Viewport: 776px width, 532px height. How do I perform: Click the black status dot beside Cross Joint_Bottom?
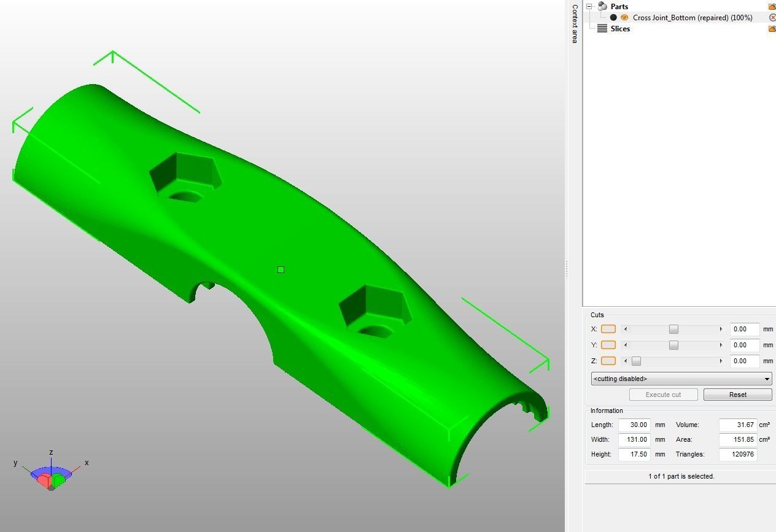(613, 17)
